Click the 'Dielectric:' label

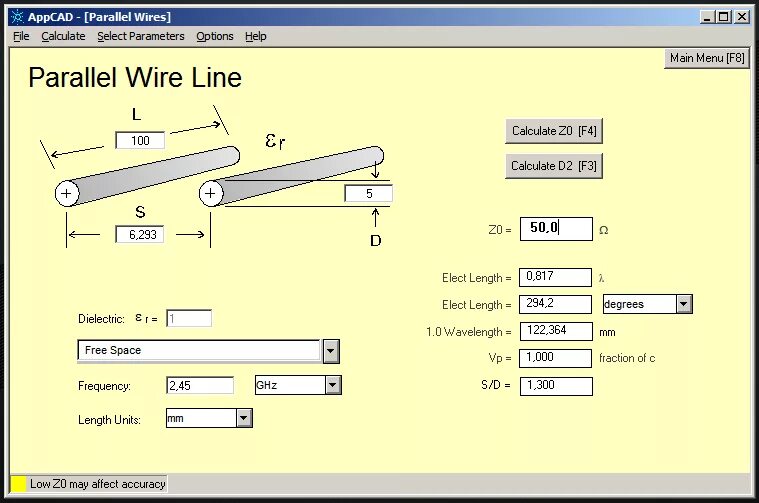click(101, 319)
